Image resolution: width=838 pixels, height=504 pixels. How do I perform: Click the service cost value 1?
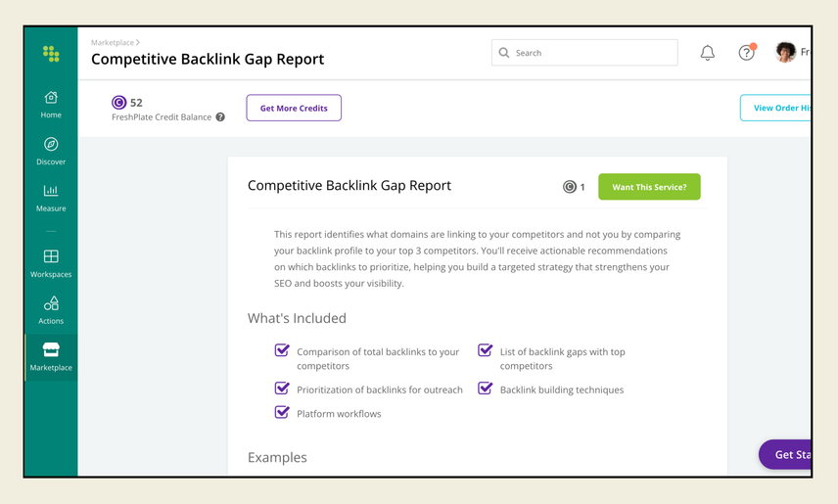[x=582, y=187]
